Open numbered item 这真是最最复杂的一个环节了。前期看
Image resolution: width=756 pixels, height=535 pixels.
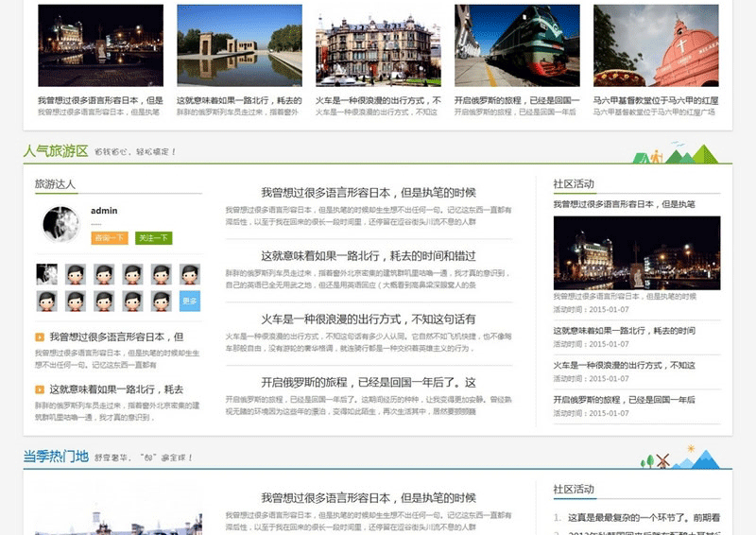click(644, 518)
